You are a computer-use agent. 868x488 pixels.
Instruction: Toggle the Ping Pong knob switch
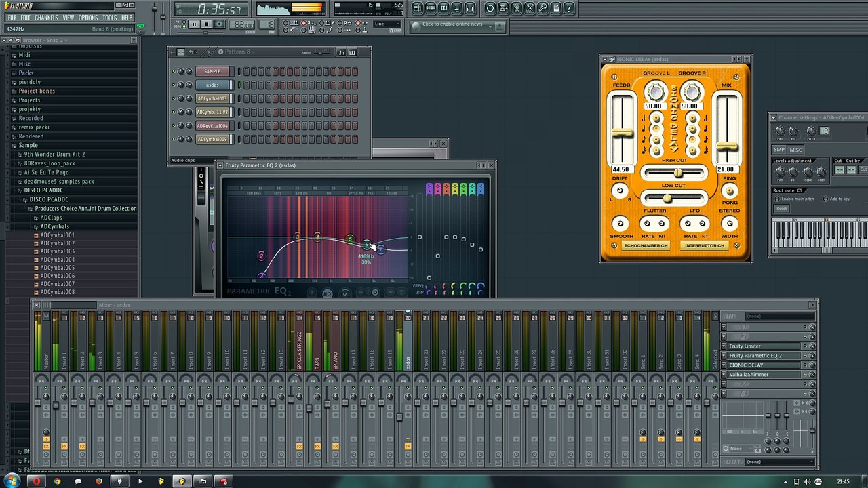coord(730,190)
